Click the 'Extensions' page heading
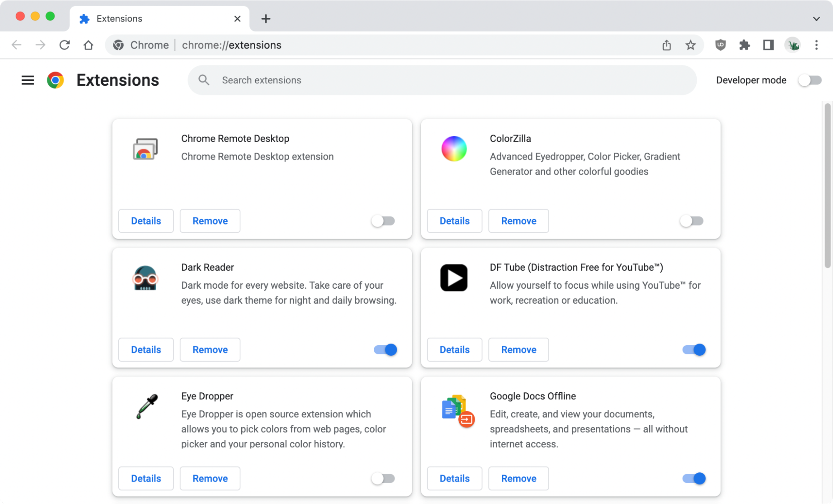This screenshot has height=504, width=833. 118,80
